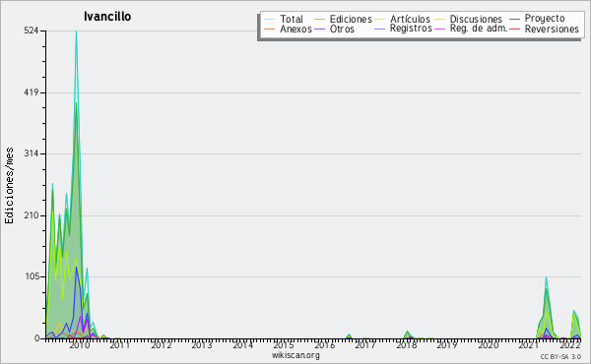
Task: Click the orange Anexos legend line
Action: click(x=269, y=30)
